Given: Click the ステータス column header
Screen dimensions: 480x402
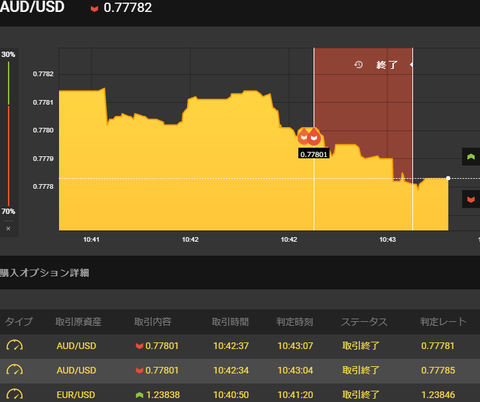Looking at the screenshot, I should tap(364, 322).
